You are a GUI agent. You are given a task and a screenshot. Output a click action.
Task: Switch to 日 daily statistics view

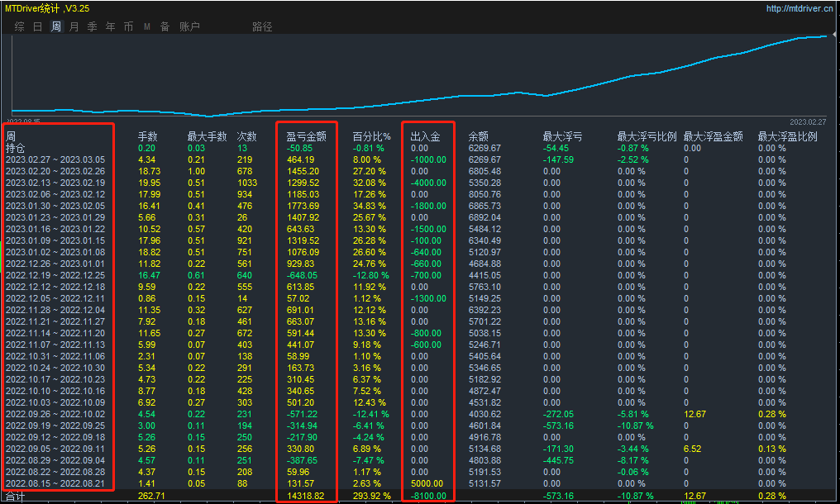[x=37, y=26]
